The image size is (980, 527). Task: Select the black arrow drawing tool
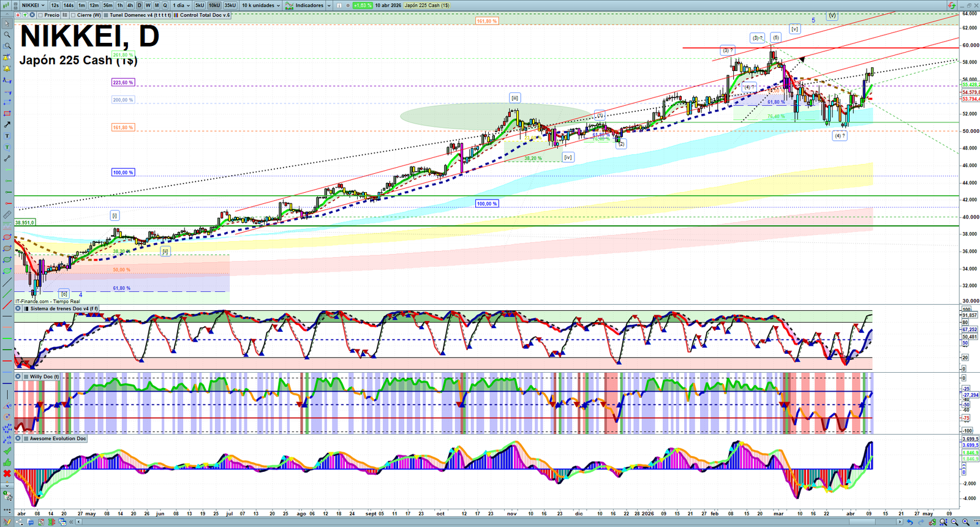click(x=7, y=125)
